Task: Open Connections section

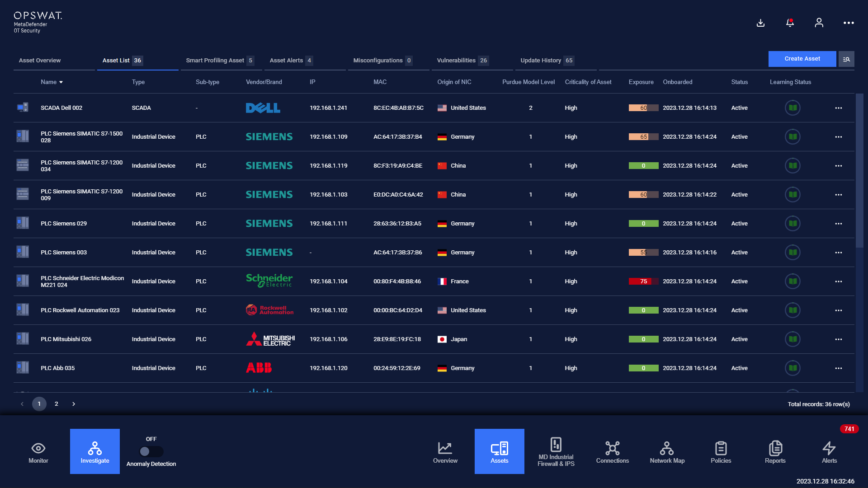Action: (613, 452)
